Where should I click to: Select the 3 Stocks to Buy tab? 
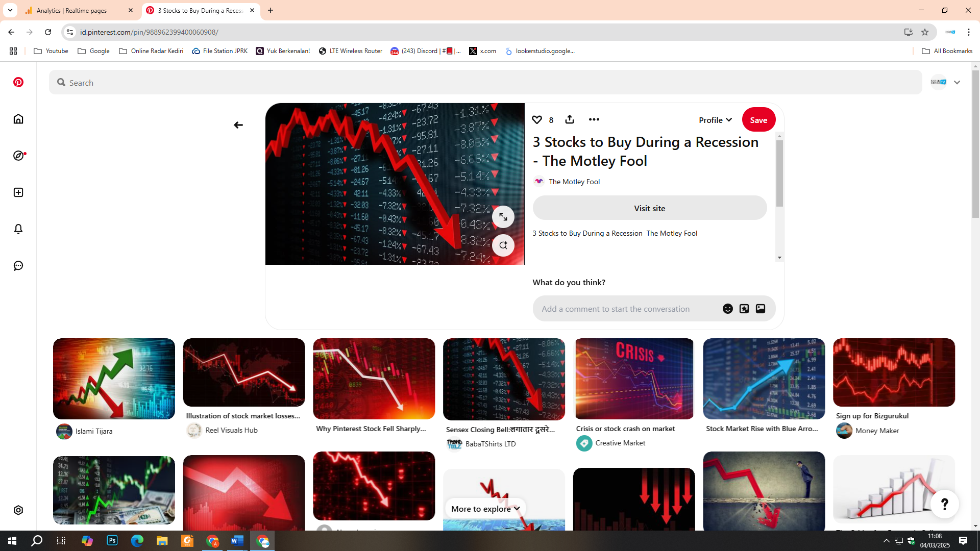point(201,10)
